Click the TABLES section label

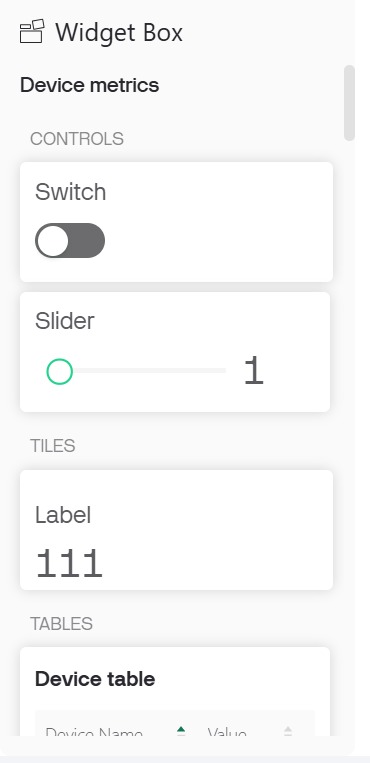coord(61,623)
